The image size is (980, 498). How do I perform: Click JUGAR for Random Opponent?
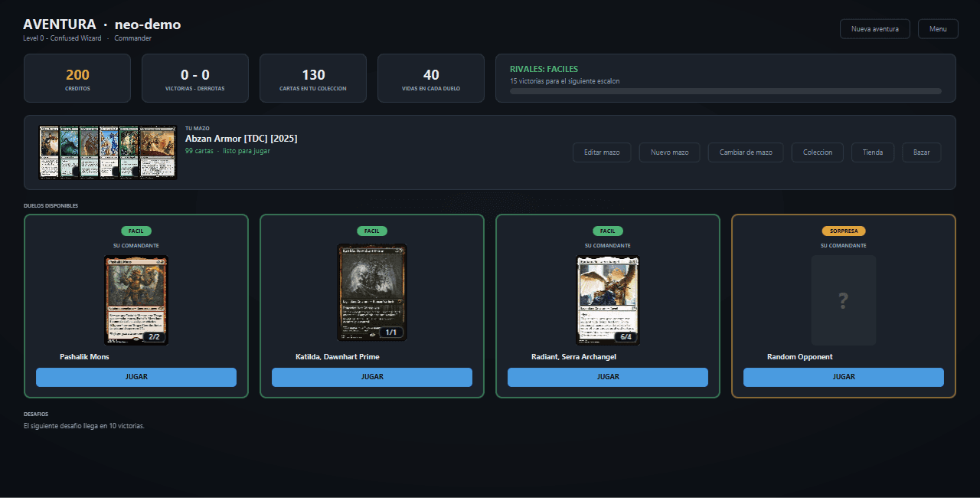click(x=844, y=377)
